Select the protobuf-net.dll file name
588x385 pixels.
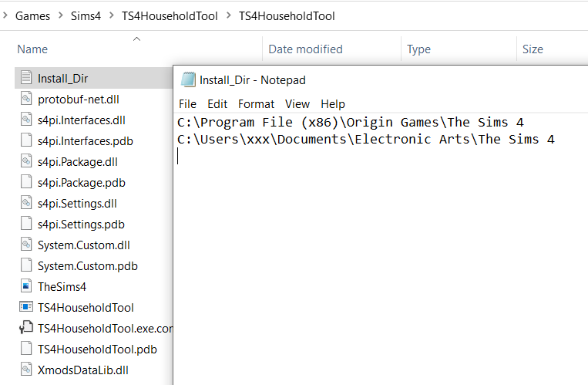point(79,100)
